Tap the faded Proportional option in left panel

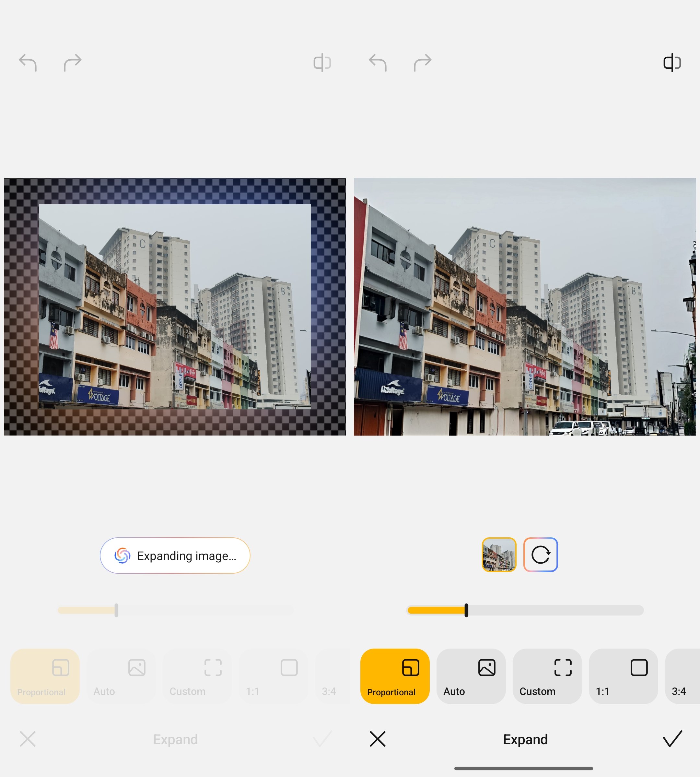45,676
